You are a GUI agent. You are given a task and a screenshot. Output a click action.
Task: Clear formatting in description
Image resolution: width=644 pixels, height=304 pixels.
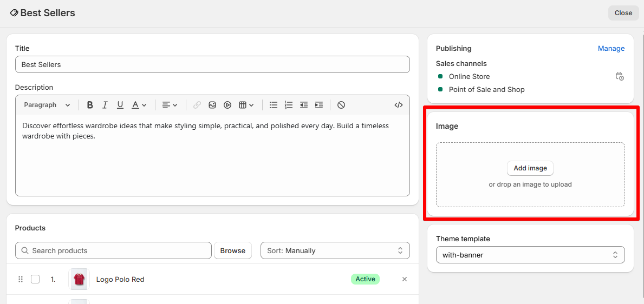pos(341,105)
